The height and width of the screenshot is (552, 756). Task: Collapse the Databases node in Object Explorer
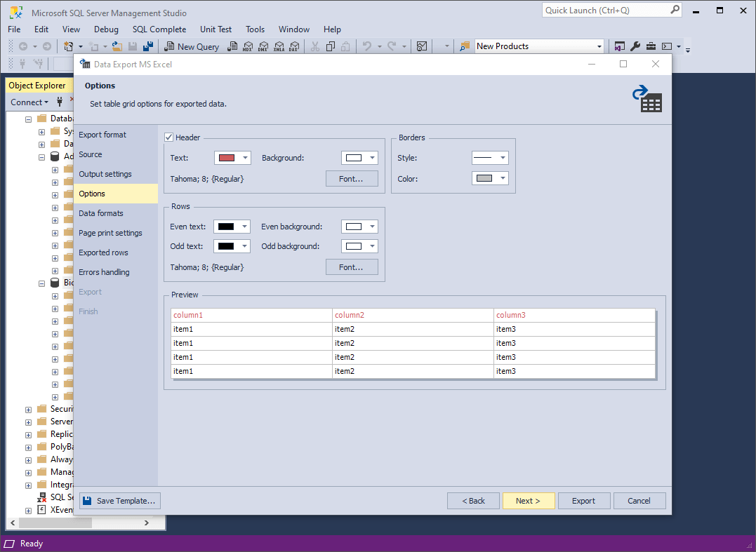click(x=29, y=119)
